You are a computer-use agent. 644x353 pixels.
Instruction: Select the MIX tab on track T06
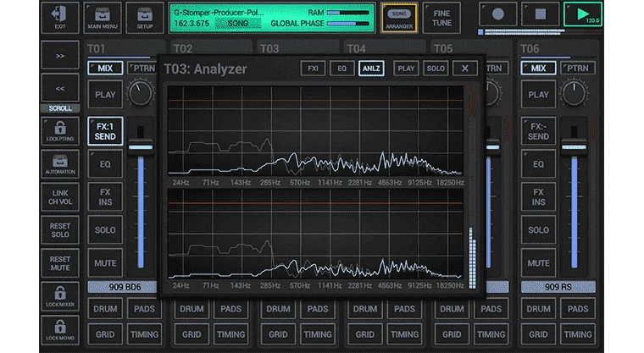(x=538, y=68)
